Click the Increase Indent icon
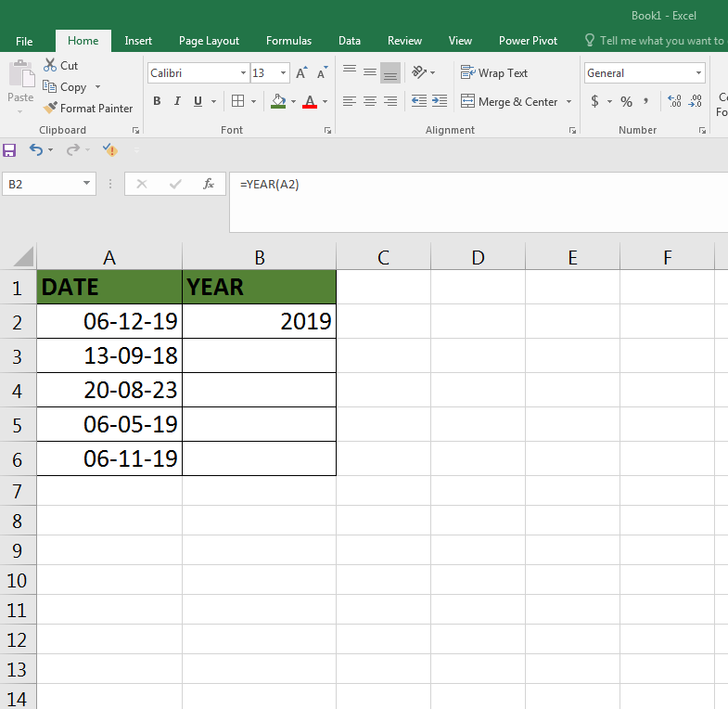The height and width of the screenshot is (709, 728). point(440,101)
